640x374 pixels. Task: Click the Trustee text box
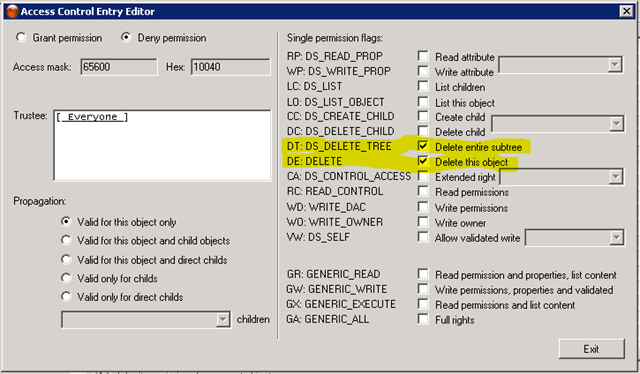tap(162, 145)
